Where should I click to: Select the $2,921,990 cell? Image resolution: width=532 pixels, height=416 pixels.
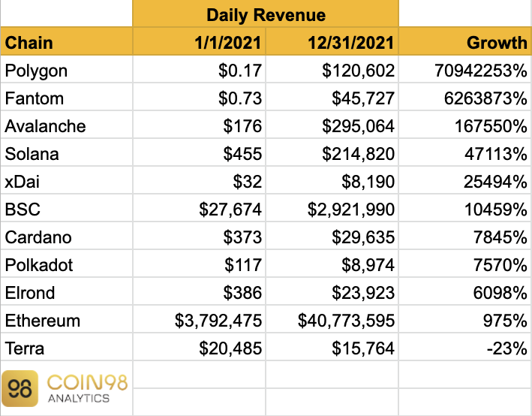tap(332, 208)
